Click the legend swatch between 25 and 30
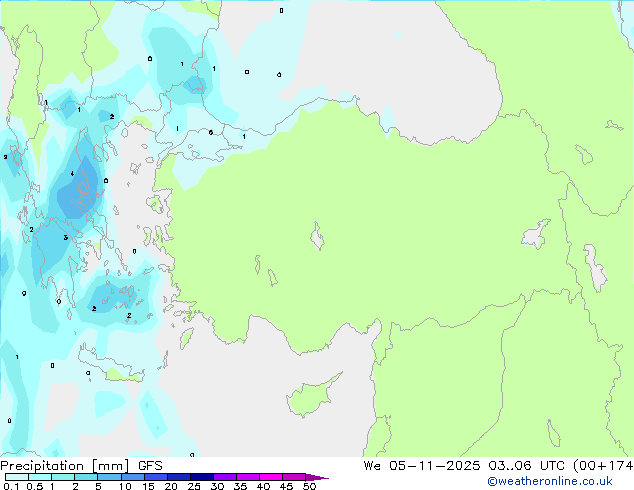This screenshot has width=634, height=490. 202,477
